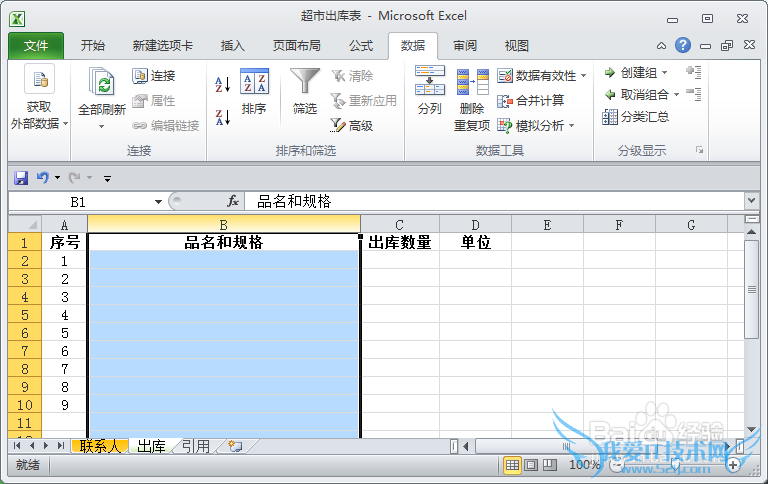Click Remove Duplicates icon

472,82
